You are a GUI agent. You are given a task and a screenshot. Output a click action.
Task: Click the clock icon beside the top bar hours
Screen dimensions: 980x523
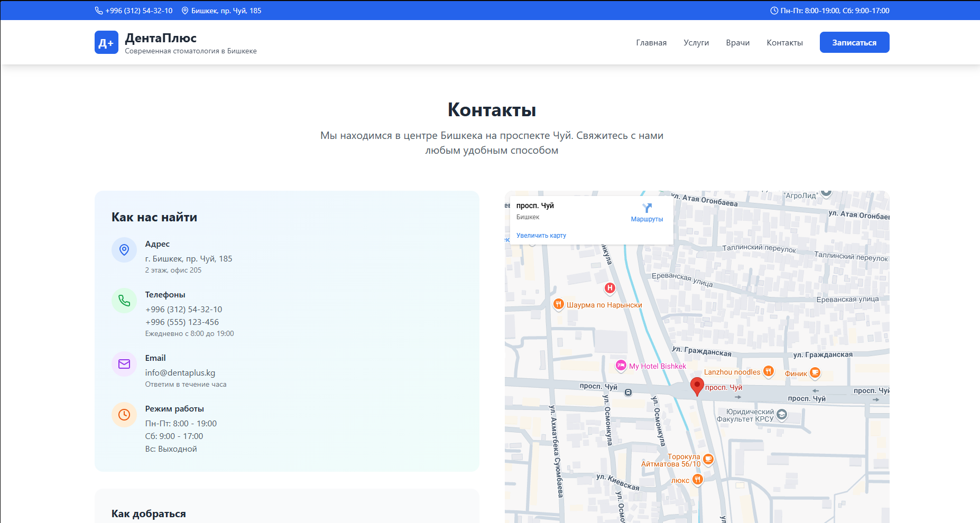point(774,11)
